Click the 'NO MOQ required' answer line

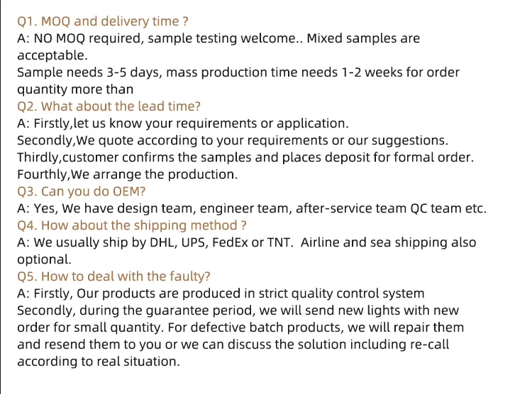218,38
